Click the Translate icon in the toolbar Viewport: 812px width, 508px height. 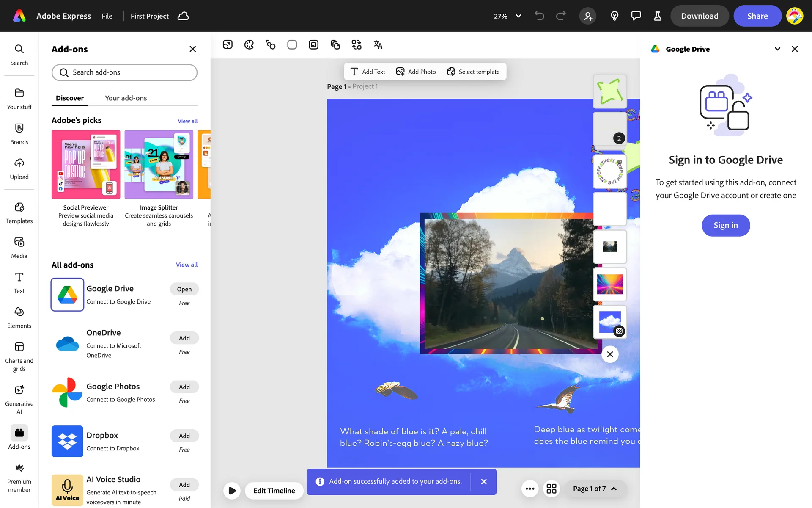tap(378, 45)
